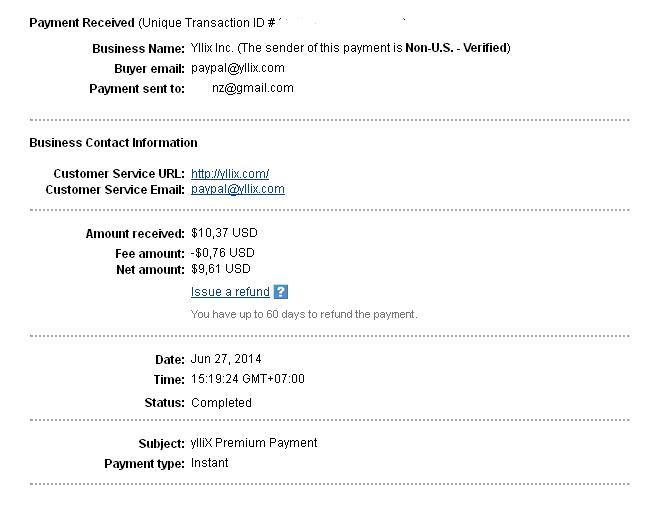
Task: Click the $9,61 USD net amount
Action: 220,269
